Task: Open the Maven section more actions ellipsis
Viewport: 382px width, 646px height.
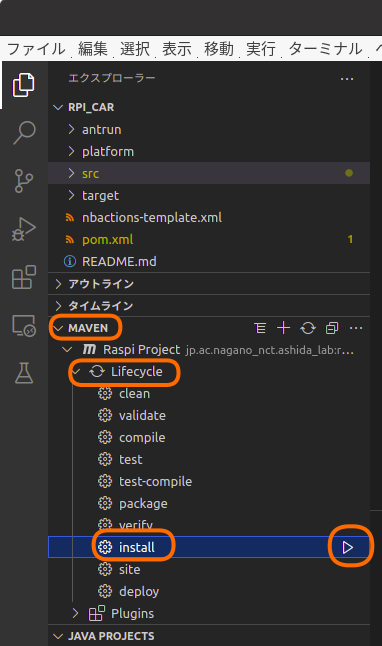Action: tap(356, 328)
